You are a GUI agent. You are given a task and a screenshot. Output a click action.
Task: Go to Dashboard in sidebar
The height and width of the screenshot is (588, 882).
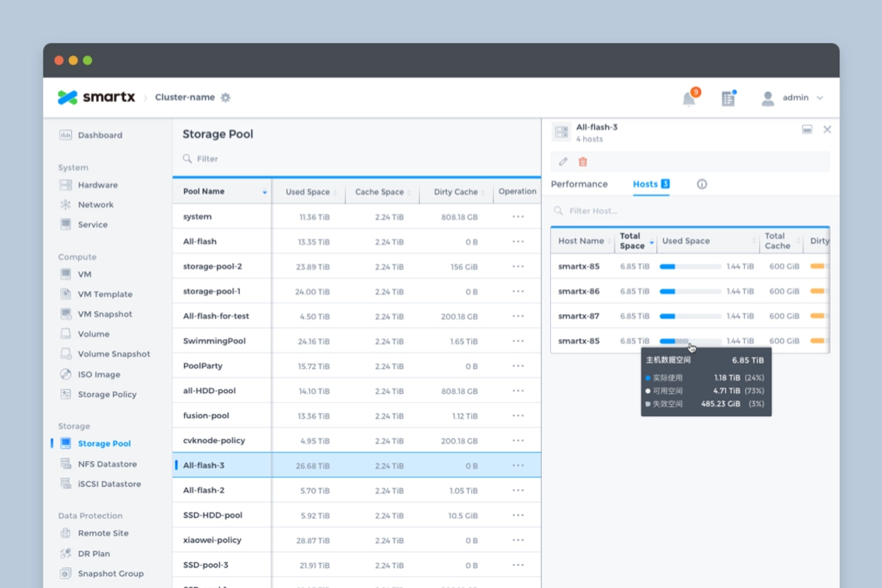(x=100, y=135)
